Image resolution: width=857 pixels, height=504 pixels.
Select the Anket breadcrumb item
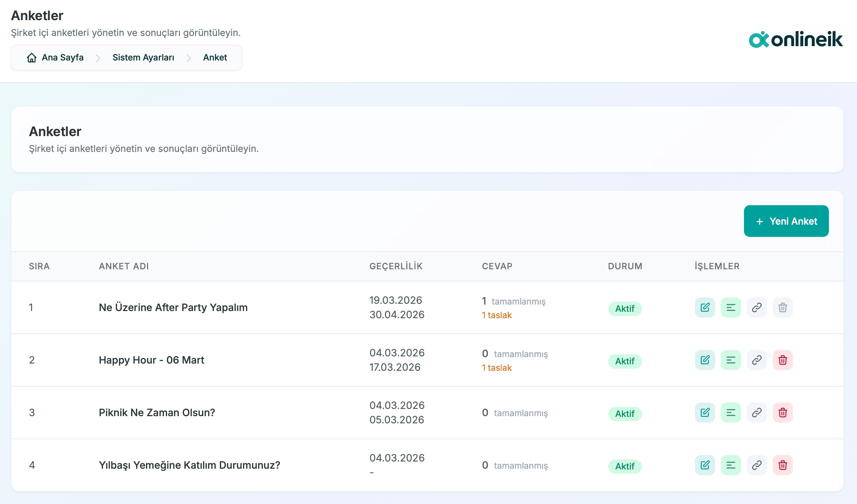[x=215, y=58]
